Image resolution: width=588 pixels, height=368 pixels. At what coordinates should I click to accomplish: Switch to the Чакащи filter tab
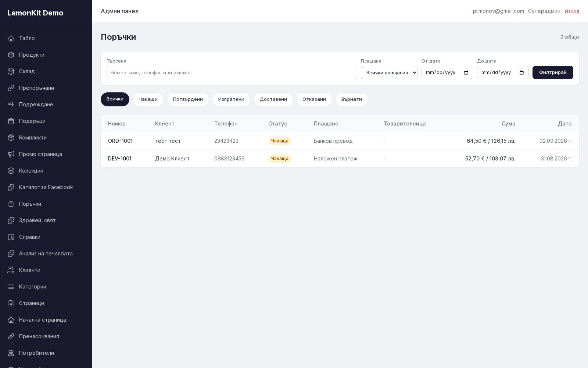pyautogui.click(x=148, y=99)
